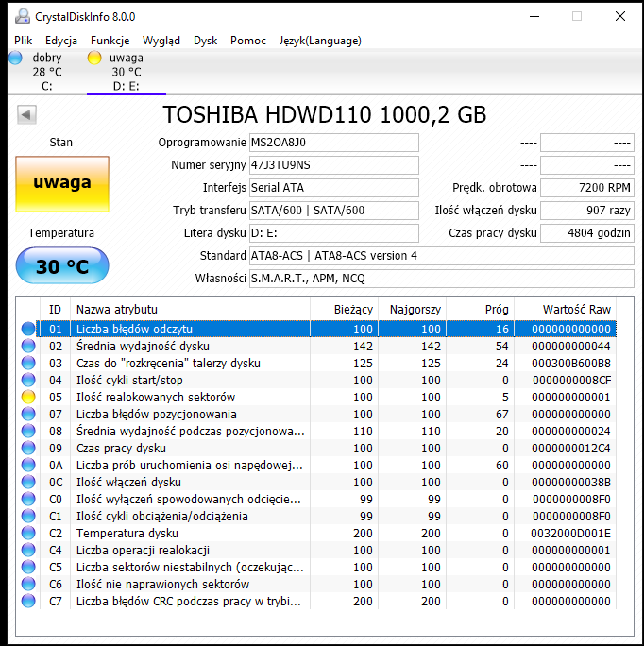Open the Funkcje menu
Image resolution: width=644 pixels, height=646 pixels.
click(110, 41)
